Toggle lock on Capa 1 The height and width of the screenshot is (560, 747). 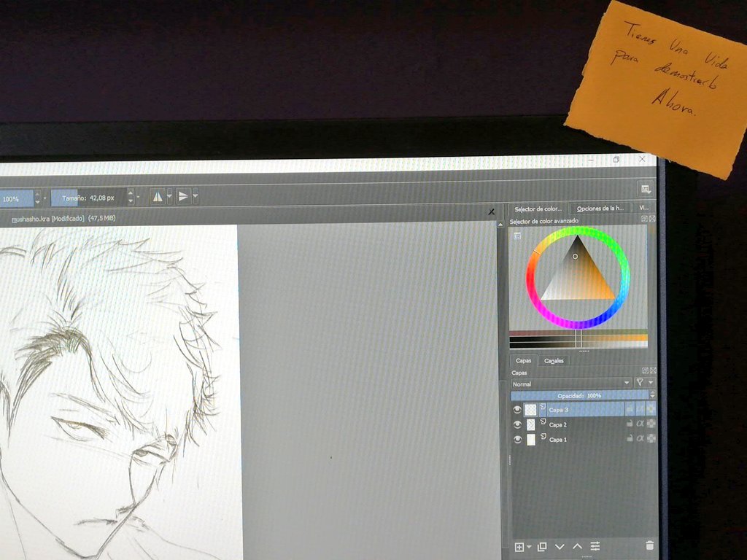[x=630, y=438]
